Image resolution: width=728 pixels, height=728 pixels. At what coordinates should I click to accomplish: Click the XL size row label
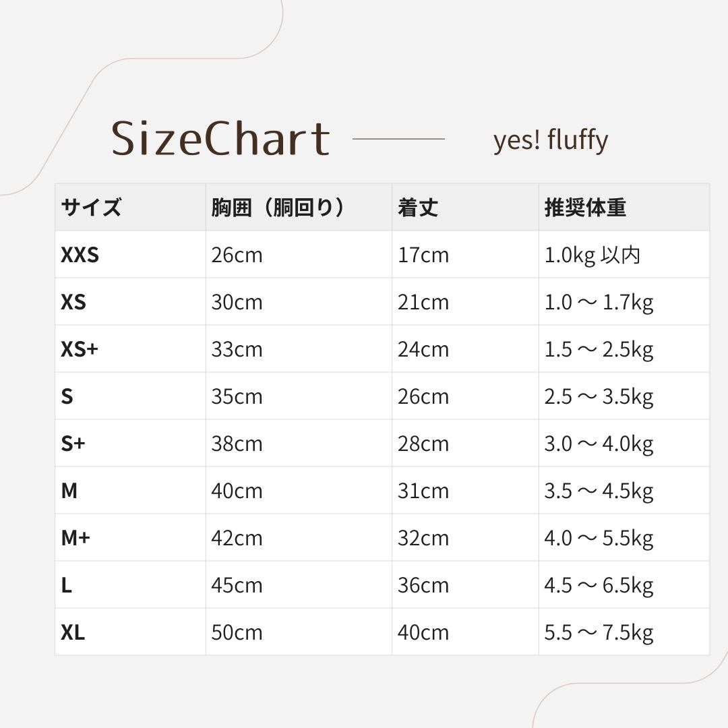[73, 632]
